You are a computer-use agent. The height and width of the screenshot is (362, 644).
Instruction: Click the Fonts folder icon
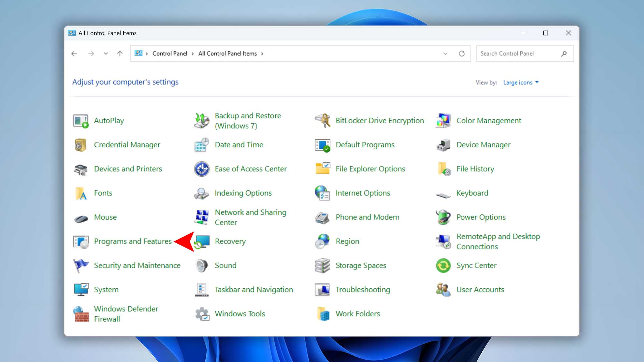pyautogui.click(x=81, y=193)
